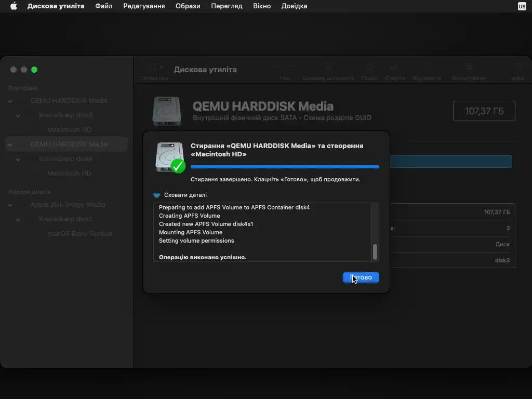Open the Образи menu
532x399 pixels.
tap(188, 6)
